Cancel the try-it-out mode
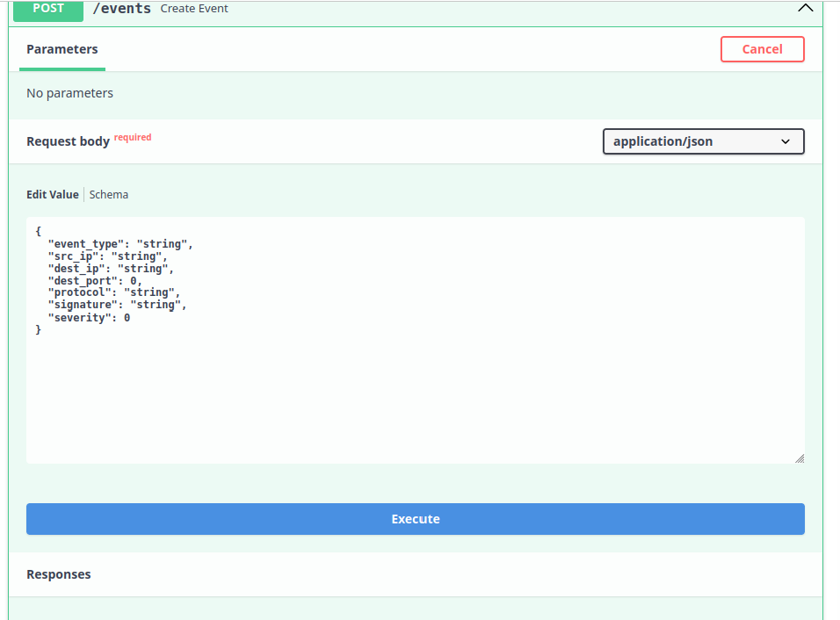The height and width of the screenshot is (620, 840). (762, 49)
